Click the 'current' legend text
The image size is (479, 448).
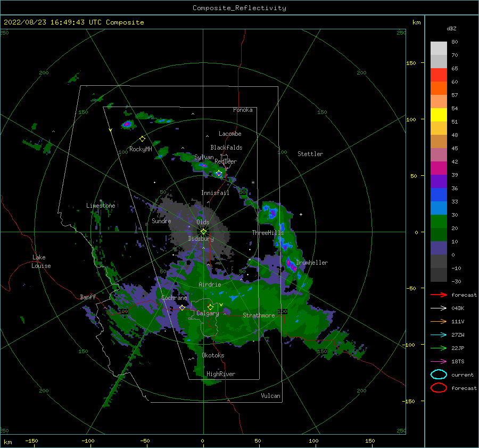(463, 375)
